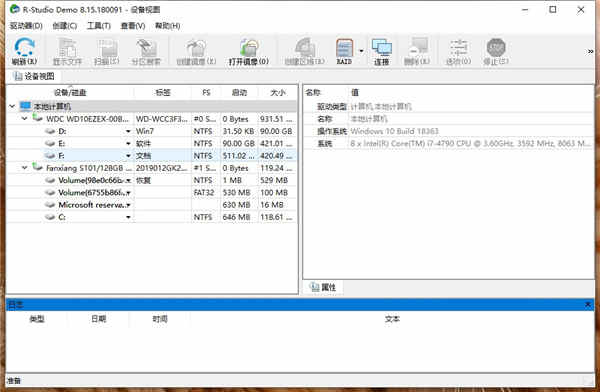The width and height of the screenshot is (600, 392).
Task: Click the R-Studio app icon in title bar
Action: click(15, 9)
